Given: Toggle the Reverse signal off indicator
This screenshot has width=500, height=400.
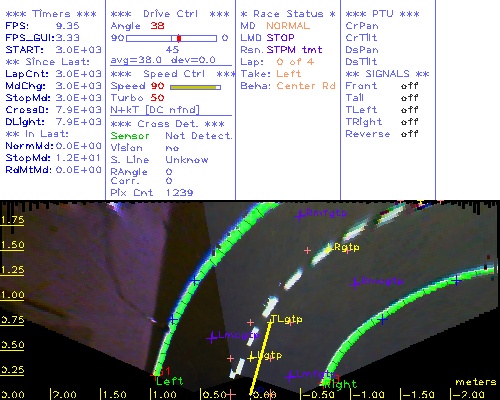Looking at the screenshot, I should [410, 134].
